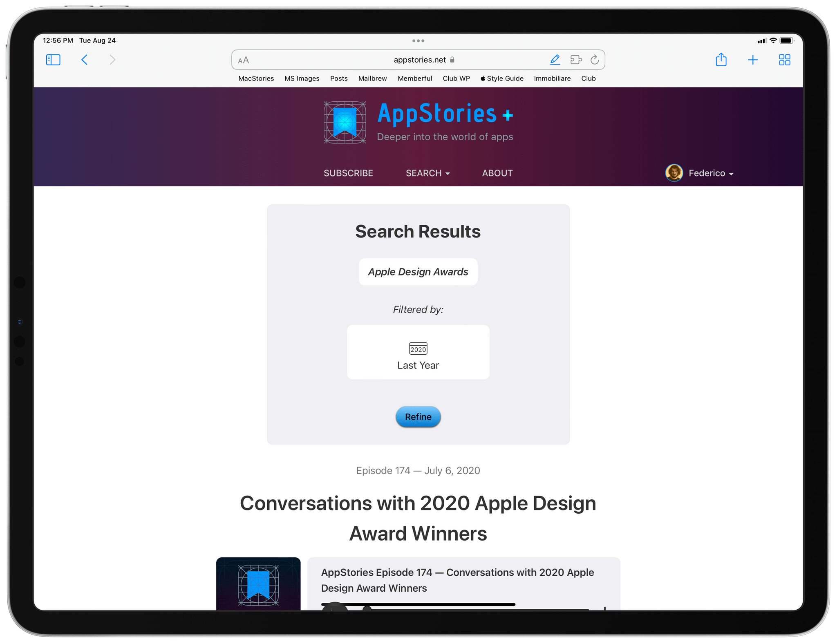This screenshot has height=644, width=837.
Task: Show the tab overview grid
Action: click(x=784, y=60)
